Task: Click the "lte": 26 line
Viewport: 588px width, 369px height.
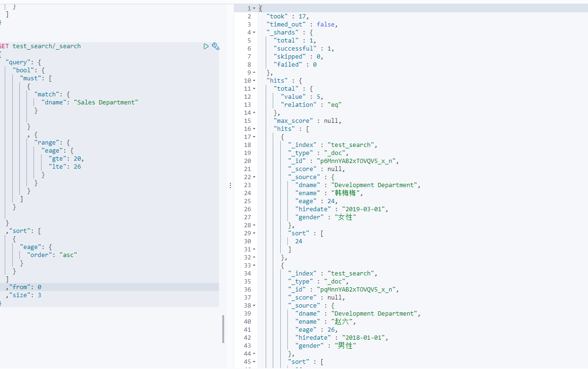Action: [65, 167]
